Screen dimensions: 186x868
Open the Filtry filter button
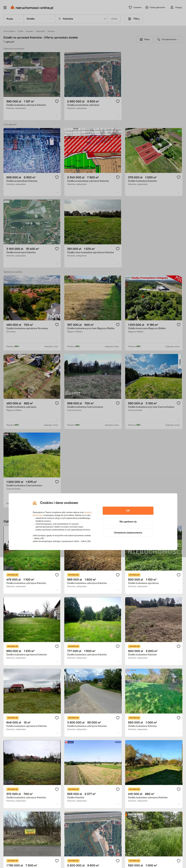click(134, 19)
